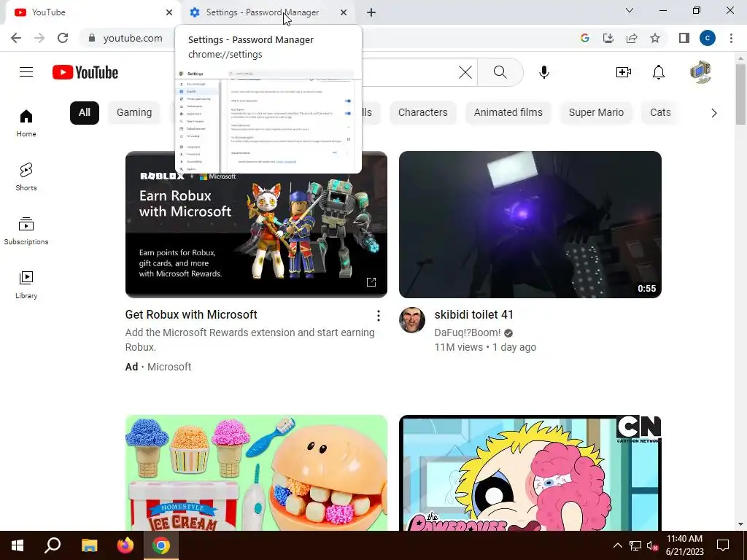Screen dimensions: 747x560
Task: Select the Animated films filter chip
Action: [508, 113]
